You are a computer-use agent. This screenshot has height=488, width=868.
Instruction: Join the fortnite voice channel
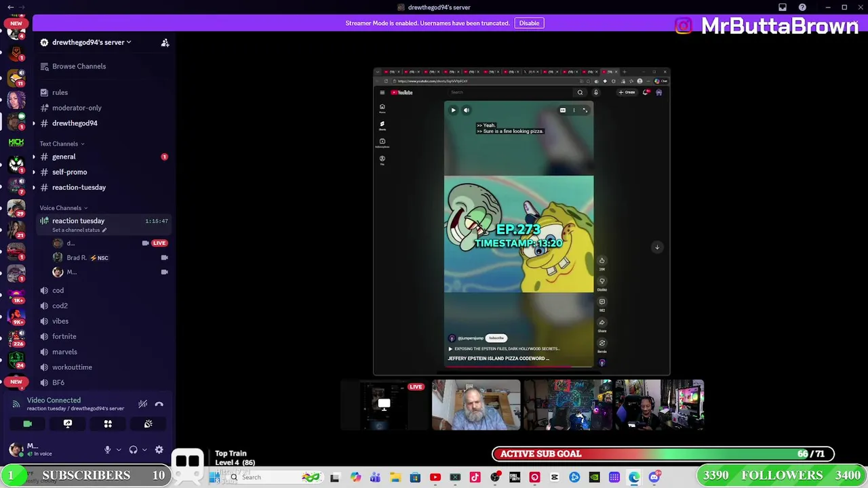click(x=64, y=337)
